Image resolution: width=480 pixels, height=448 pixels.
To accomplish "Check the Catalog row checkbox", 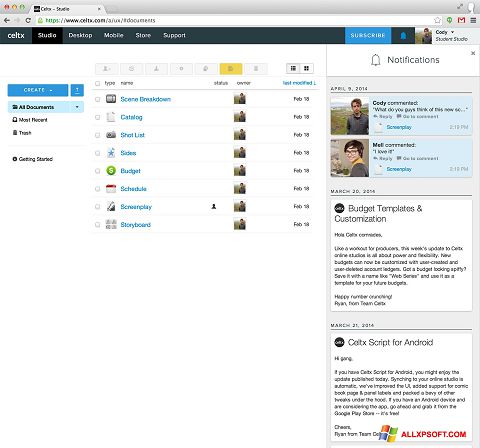I will pyautogui.click(x=97, y=117).
